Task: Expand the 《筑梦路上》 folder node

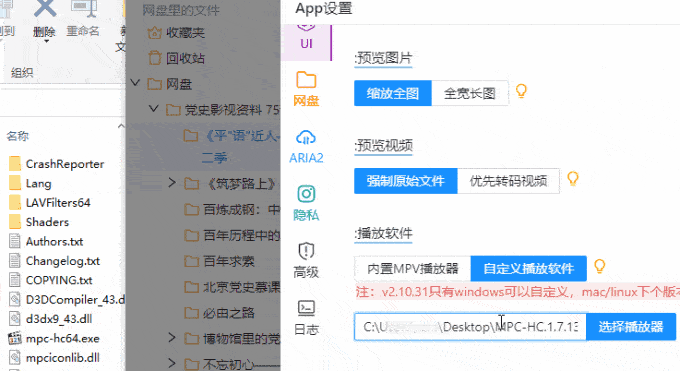Action: coord(172,182)
